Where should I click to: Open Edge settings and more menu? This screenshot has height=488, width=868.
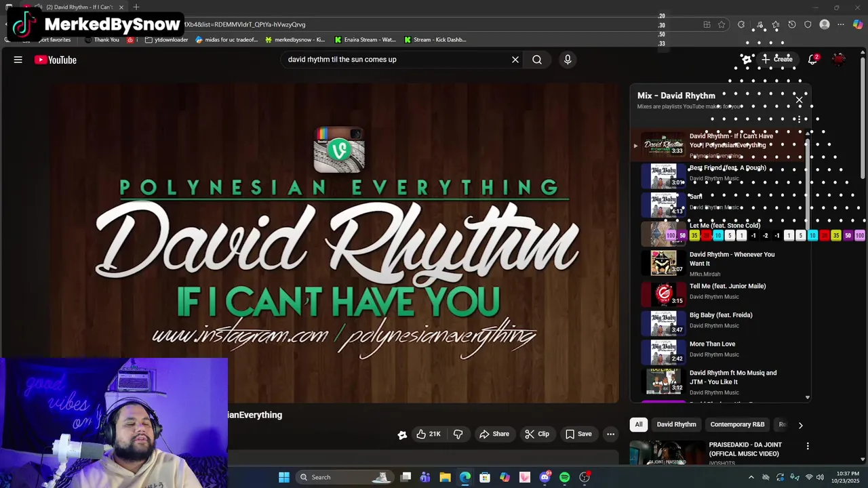pos(841,24)
